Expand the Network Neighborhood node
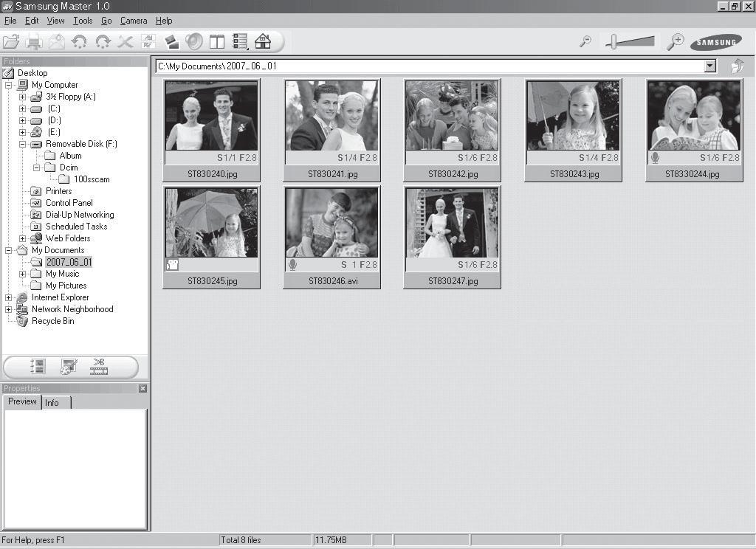This screenshot has height=549, width=756. (9, 309)
